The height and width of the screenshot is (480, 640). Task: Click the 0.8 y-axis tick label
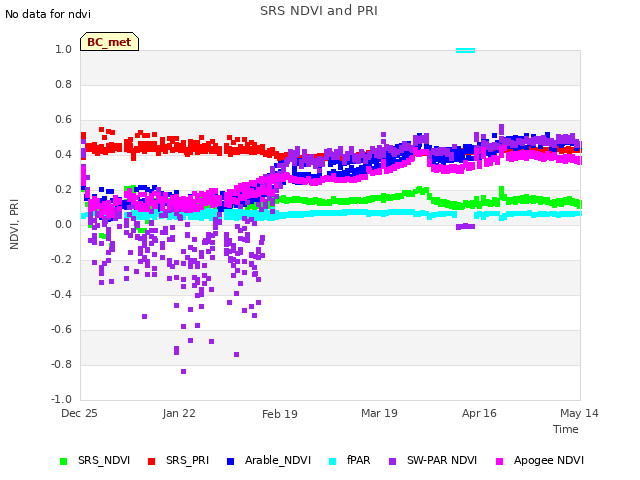(x=63, y=84)
